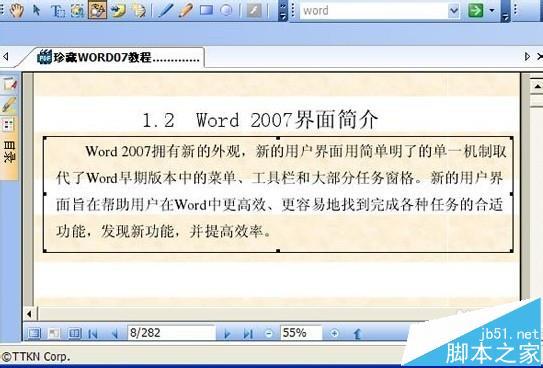Select the Text selection tool
The height and width of the screenshot is (368, 543).
[57, 10]
